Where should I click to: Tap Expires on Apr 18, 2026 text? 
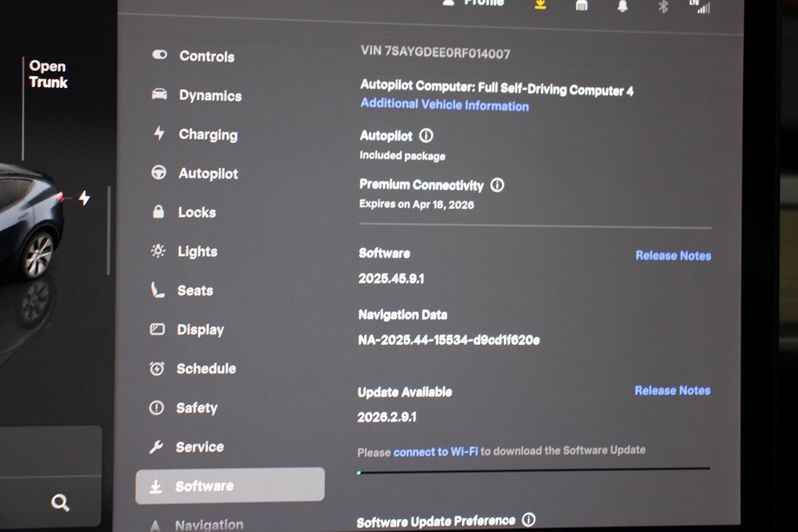(416, 204)
